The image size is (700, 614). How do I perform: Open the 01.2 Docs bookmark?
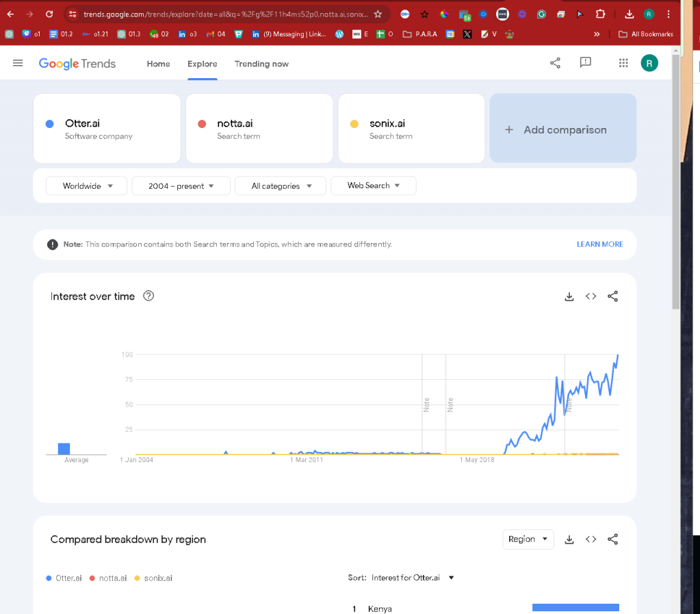(61, 34)
